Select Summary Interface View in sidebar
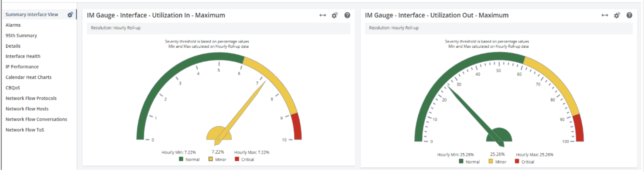This screenshot has width=644, height=172. click(32, 14)
